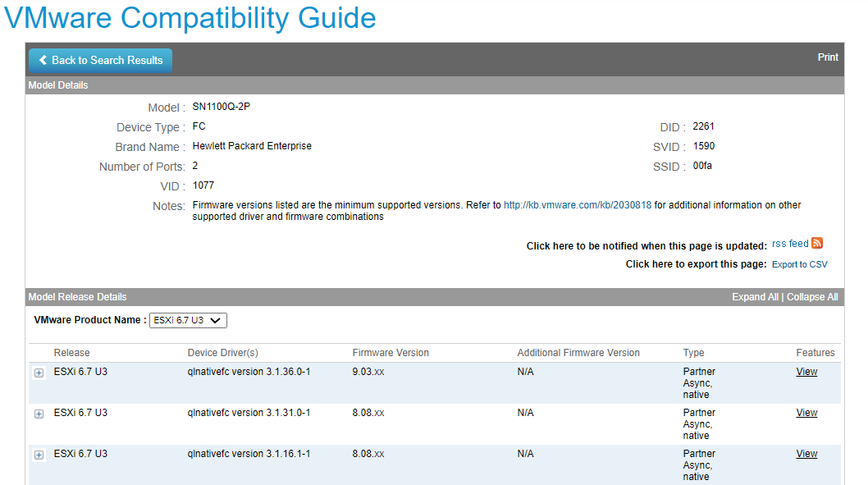Click the Hewlett Packard Enterprise brand name
The width and height of the screenshot is (868, 485).
252,145
